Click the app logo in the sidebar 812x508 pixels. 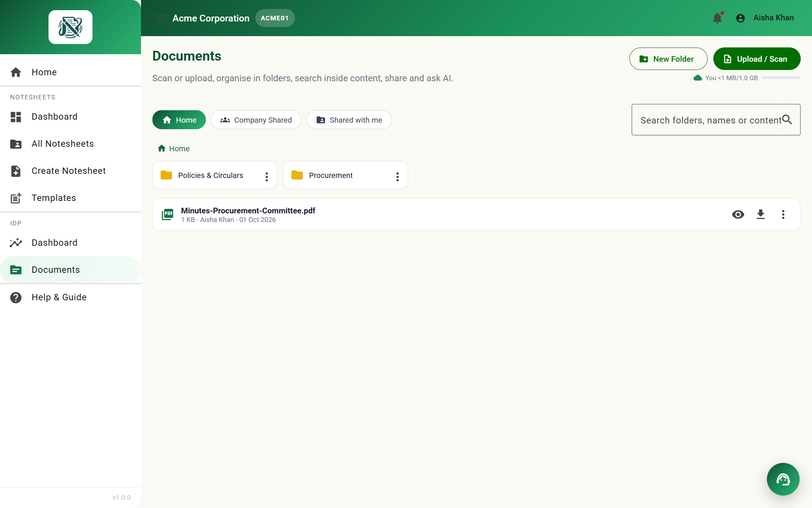pos(70,27)
